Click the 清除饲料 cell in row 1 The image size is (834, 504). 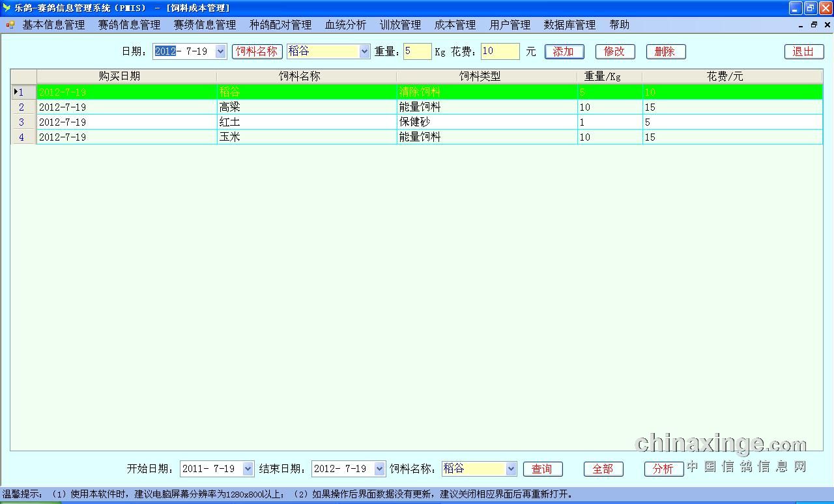tap(487, 92)
